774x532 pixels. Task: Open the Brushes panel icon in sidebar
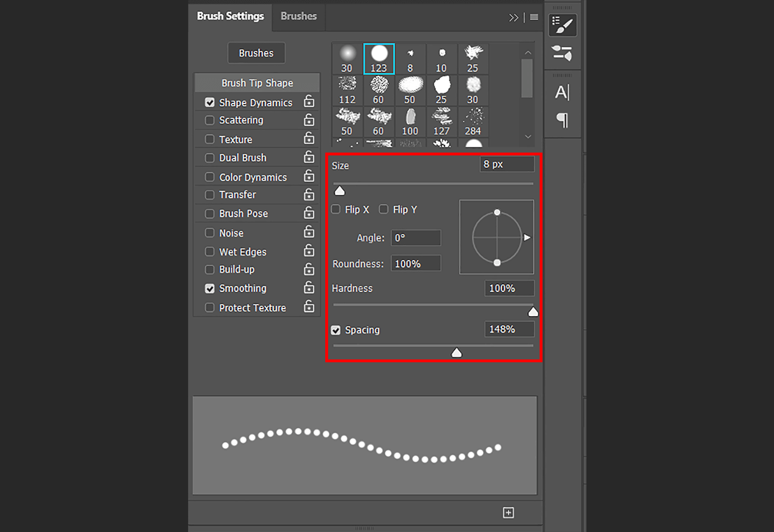[x=562, y=53]
